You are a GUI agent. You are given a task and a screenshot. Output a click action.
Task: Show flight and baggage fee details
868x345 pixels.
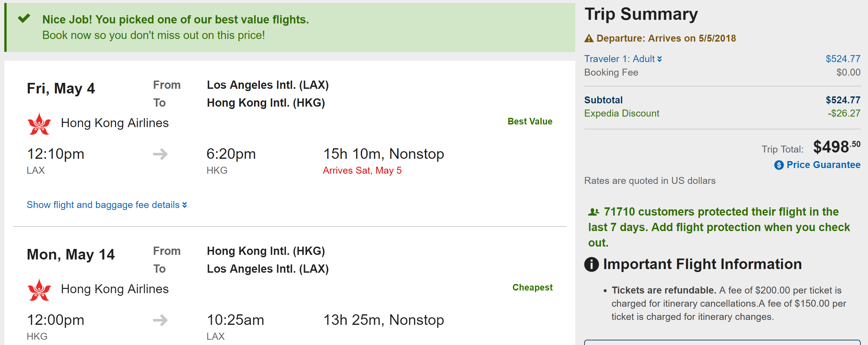(x=106, y=205)
